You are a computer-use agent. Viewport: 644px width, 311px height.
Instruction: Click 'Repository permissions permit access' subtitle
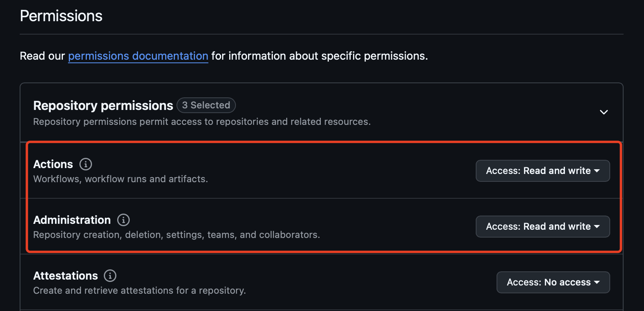(202, 122)
